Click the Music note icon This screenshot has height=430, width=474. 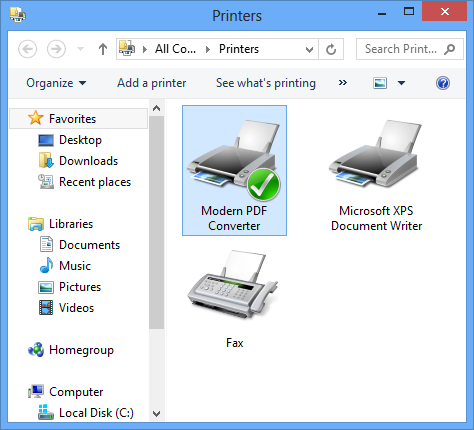pos(46,265)
